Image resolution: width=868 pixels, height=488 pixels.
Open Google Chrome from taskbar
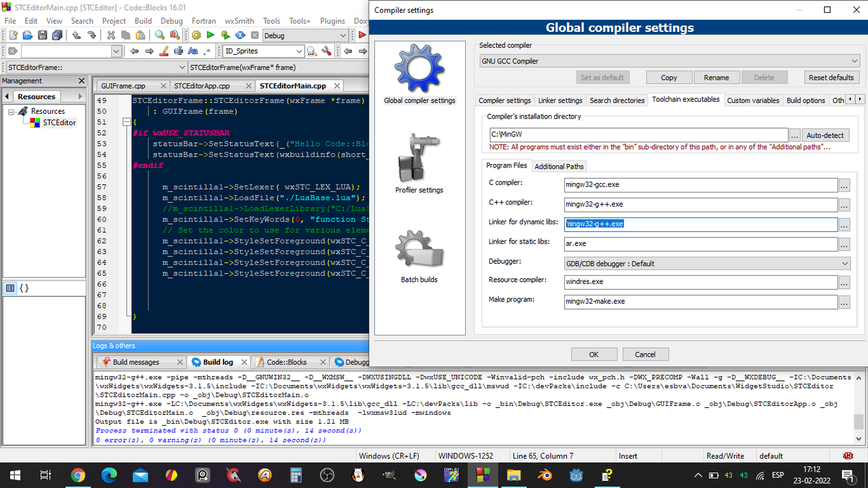(78, 475)
